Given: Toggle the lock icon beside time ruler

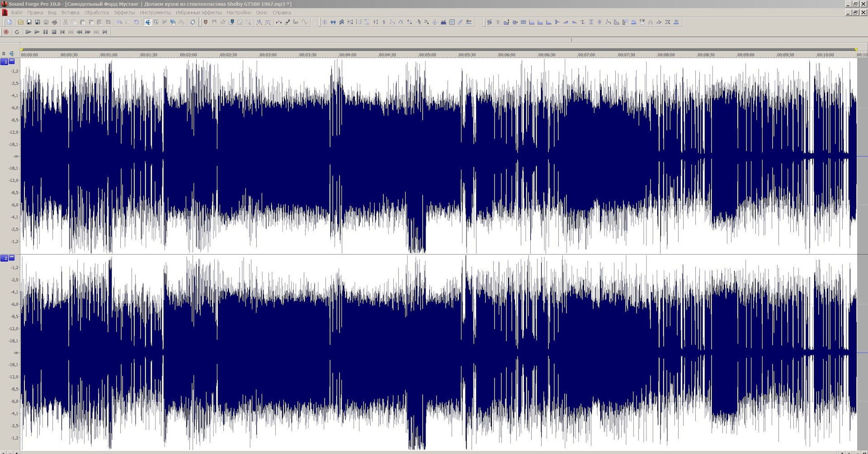Looking at the screenshot, I should pyautogui.click(x=4, y=54).
